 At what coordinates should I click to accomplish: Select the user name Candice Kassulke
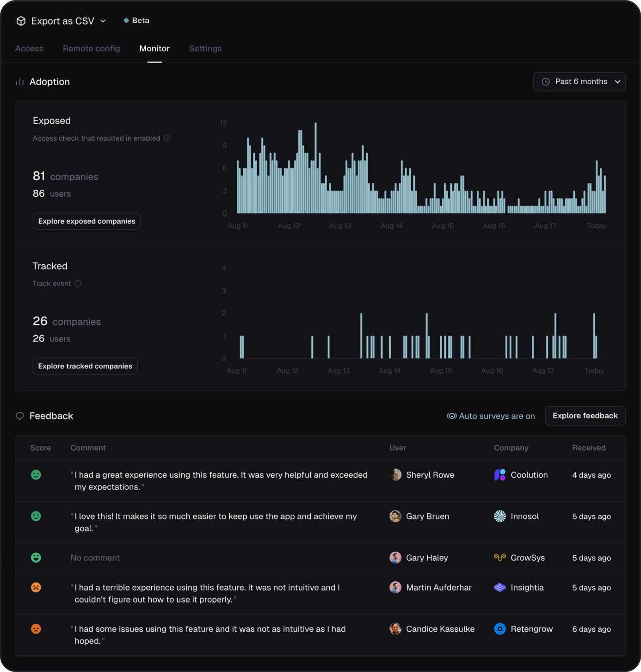click(x=440, y=629)
